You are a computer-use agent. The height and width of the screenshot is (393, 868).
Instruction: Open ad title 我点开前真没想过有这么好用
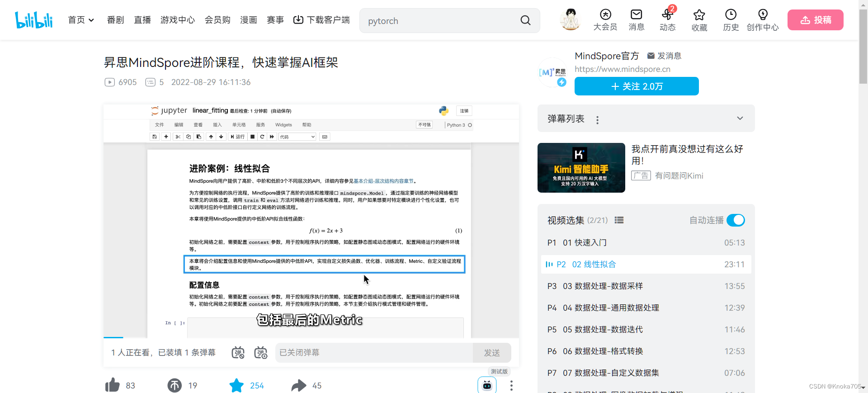coord(687,155)
